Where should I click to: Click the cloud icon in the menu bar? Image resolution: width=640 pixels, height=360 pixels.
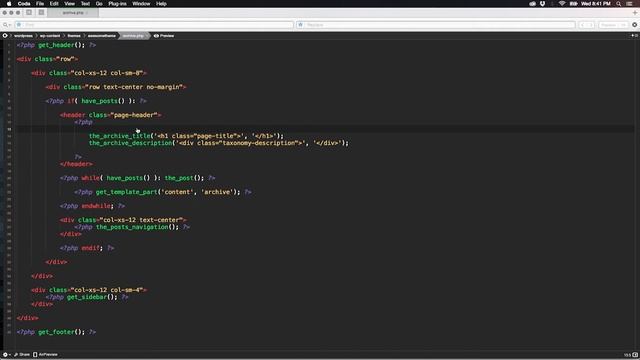coord(532,4)
